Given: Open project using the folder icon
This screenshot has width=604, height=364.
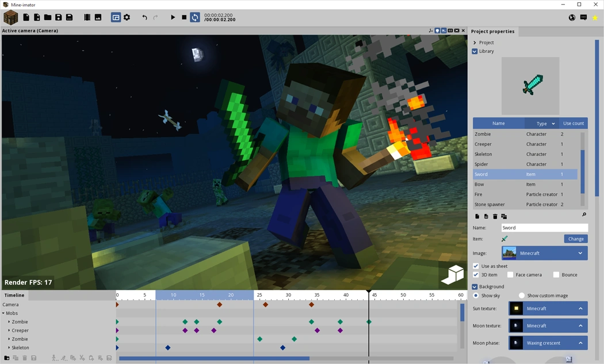Looking at the screenshot, I should [x=48, y=17].
